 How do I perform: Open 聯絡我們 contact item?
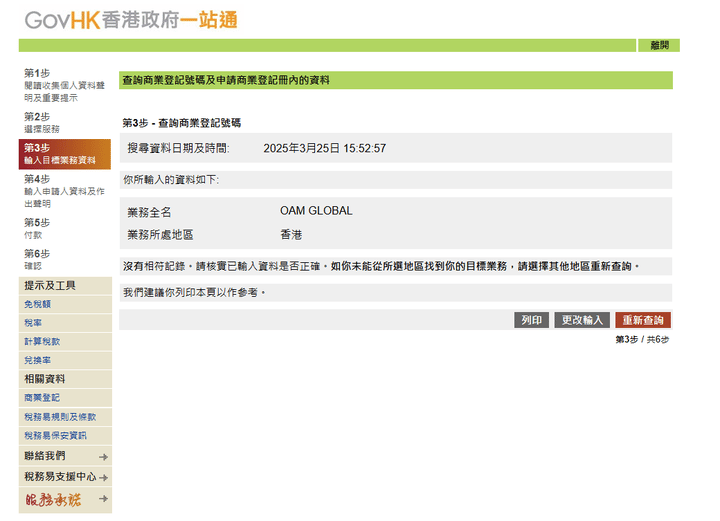(45, 456)
